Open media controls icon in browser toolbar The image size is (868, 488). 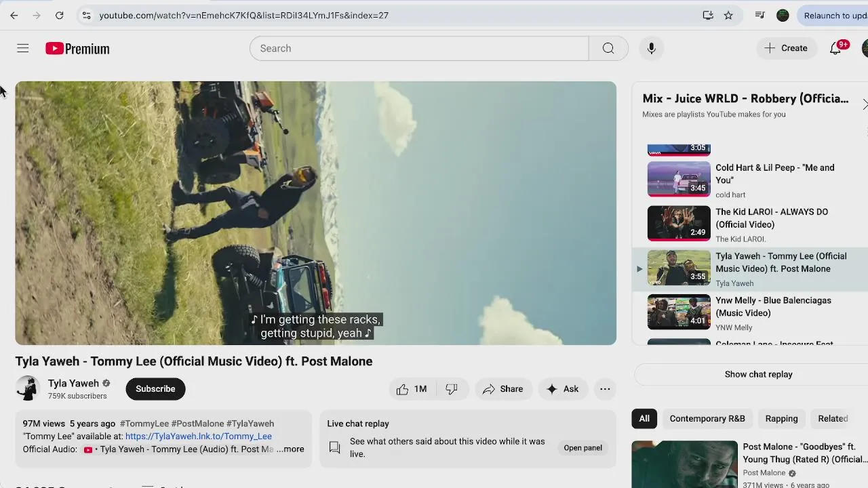[x=759, y=15]
